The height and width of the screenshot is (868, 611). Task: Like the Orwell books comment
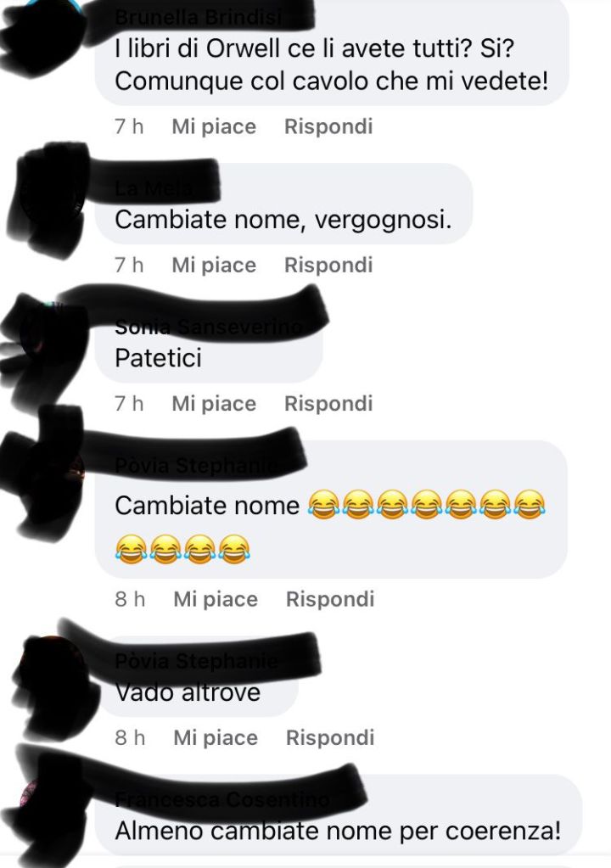click(x=214, y=126)
